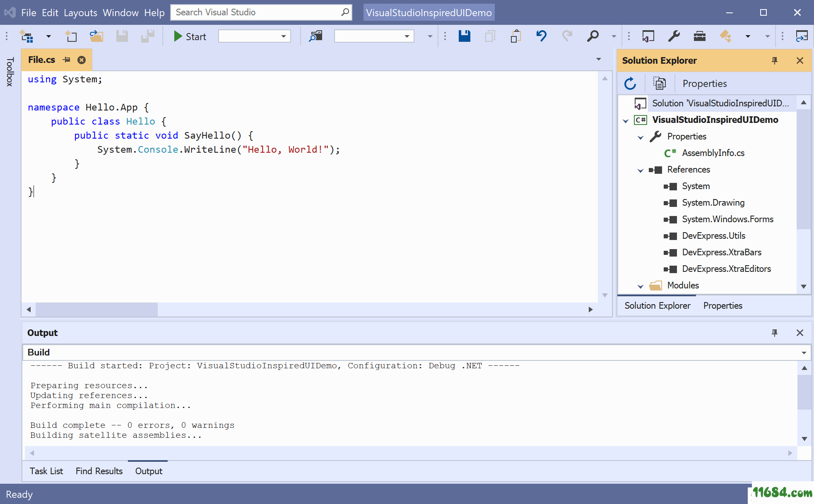Click the Redo action icon
Viewport: 814px width, 504px height.
[x=567, y=37]
